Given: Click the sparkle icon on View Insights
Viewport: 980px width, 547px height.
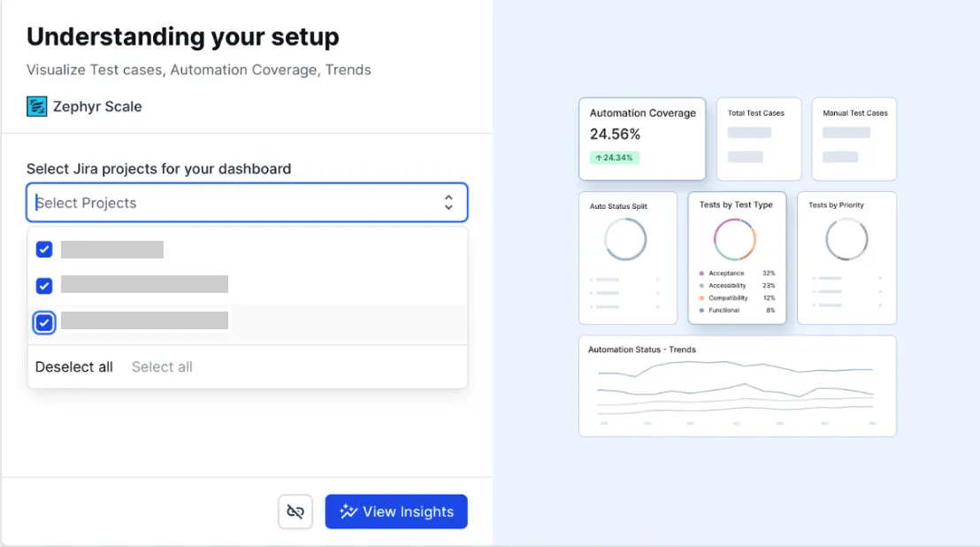Looking at the screenshot, I should [x=348, y=512].
